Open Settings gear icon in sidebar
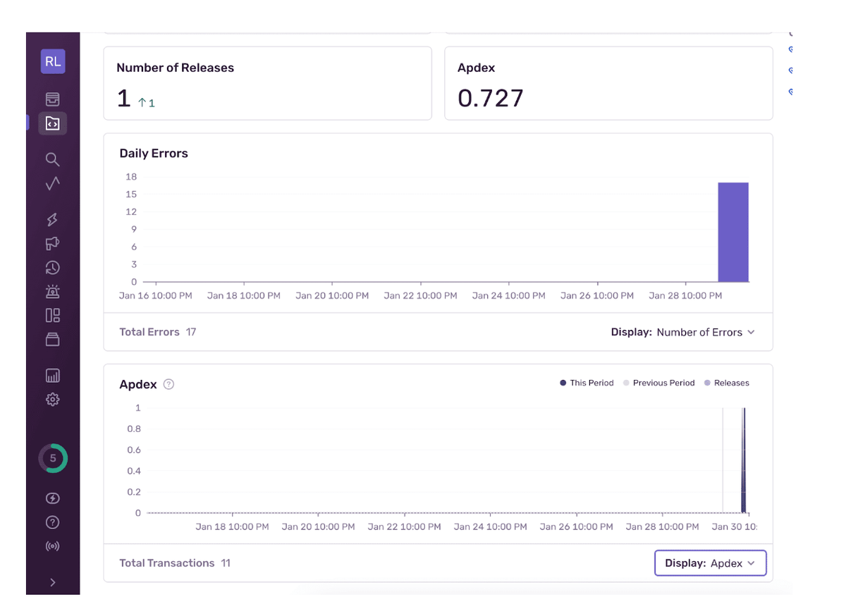This screenshot has height=616, width=846. click(53, 400)
